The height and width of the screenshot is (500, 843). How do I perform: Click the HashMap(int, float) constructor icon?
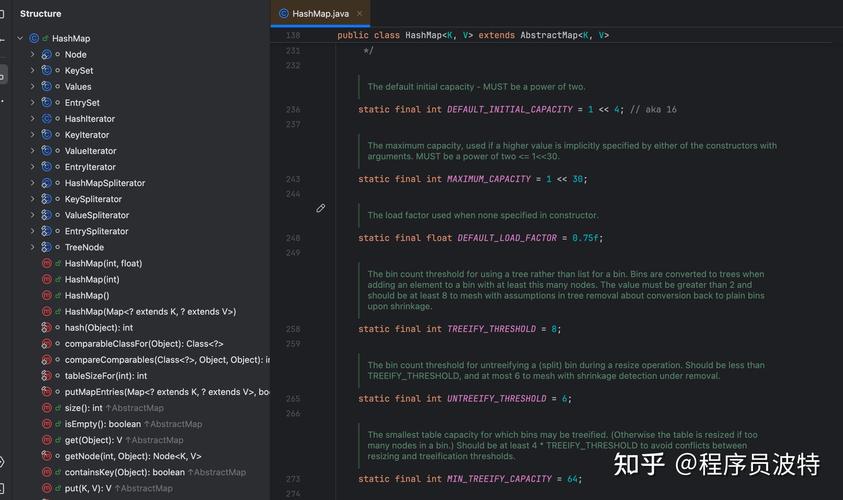[x=47, y=263]
